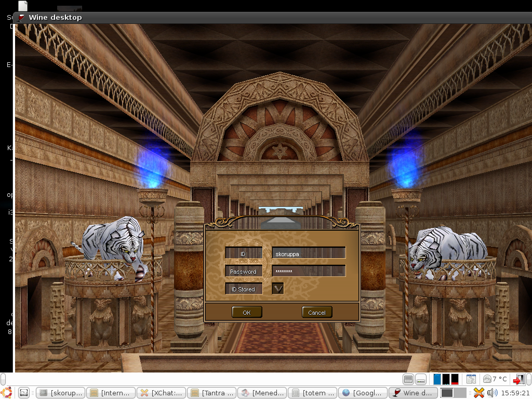The height and width of the screenshot is (399, 532).
Task: Switch to the second workspace in pager
Action: click(x=459, y=393)
